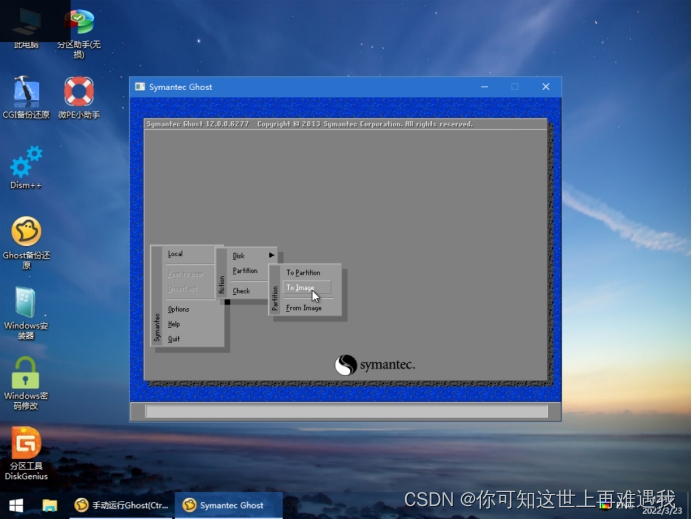Viewport: 692px width, 519px height.
Task: Open Options in the Ghost menu
Action: point(178,309)
